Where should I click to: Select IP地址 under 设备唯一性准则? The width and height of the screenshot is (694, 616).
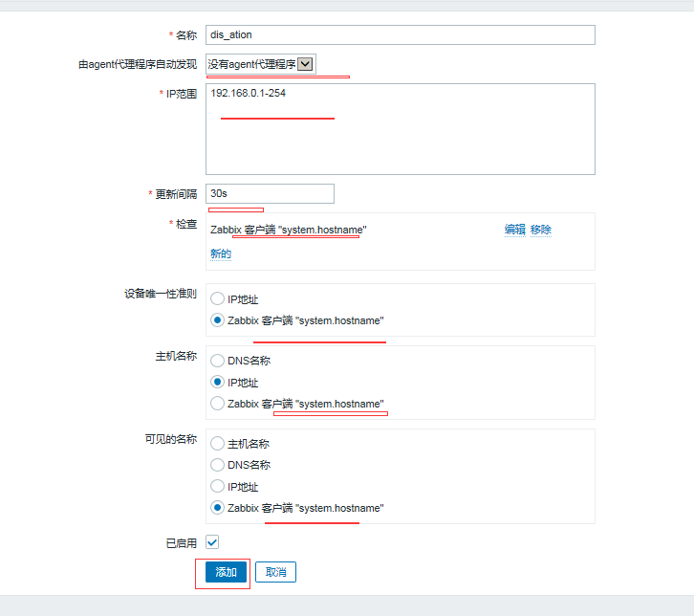[217, 299]
